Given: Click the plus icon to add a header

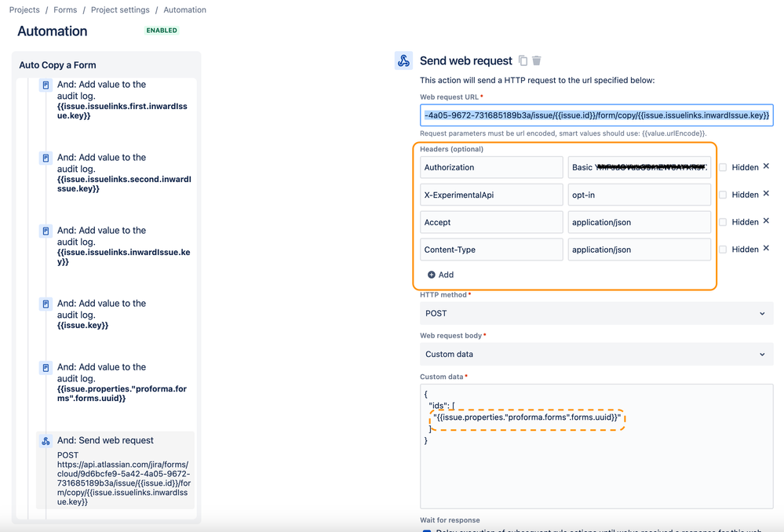Looking at the screenshot, I should (x=432, y=275).
